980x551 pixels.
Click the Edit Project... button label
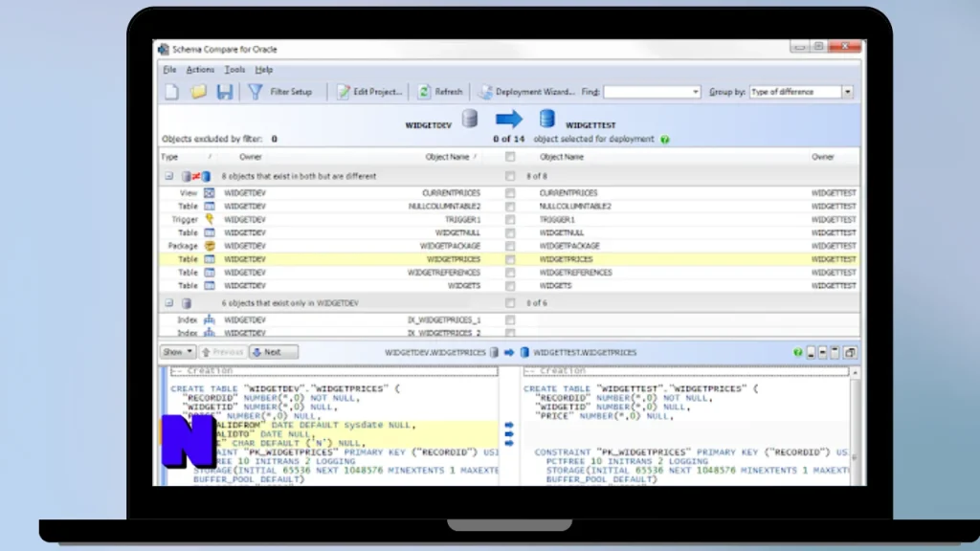point(377,92)
